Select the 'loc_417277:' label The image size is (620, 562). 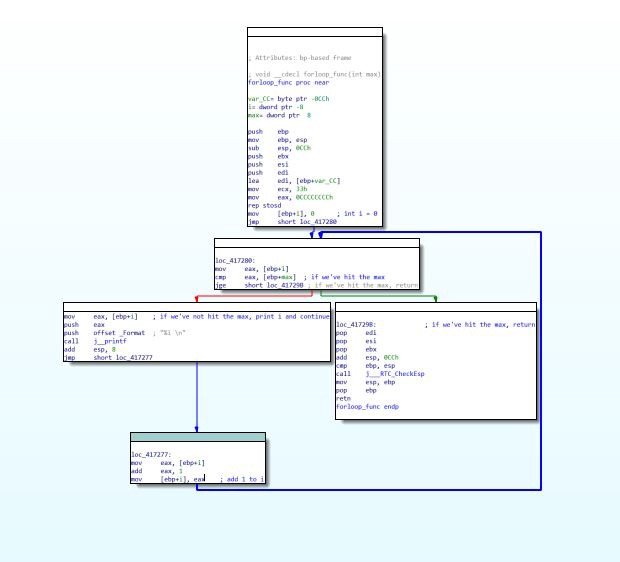[x=151, y=455]
